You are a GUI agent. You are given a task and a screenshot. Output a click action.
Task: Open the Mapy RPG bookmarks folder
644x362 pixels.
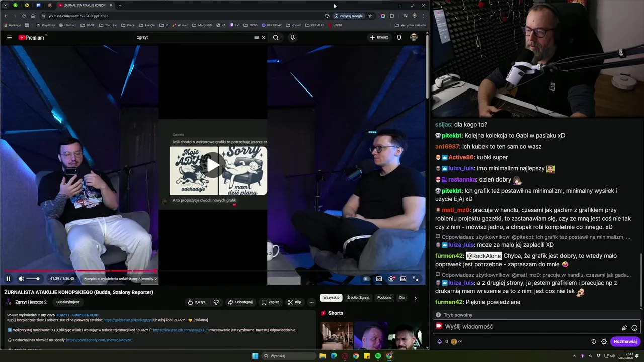[202, 25]
